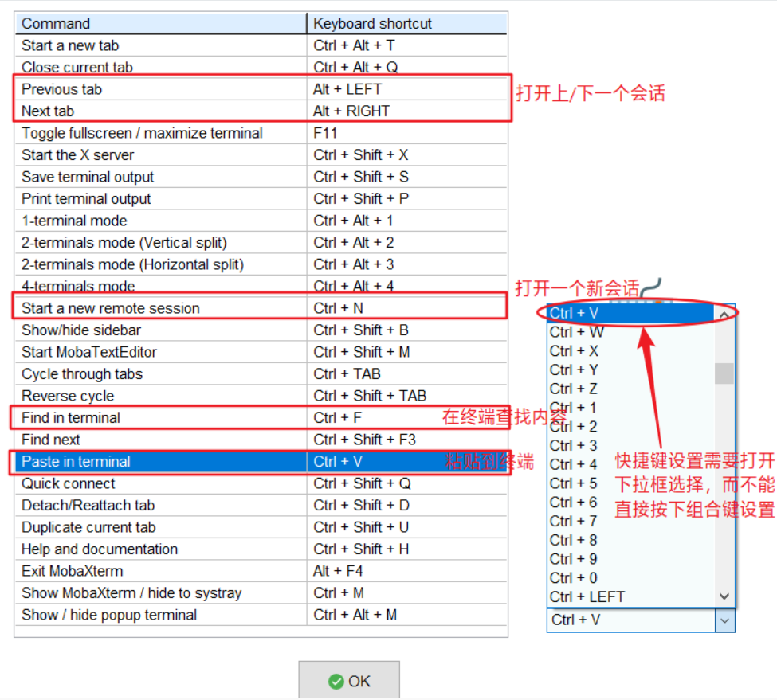Select the 'Print terminal output' row

[x=261, y=198]
